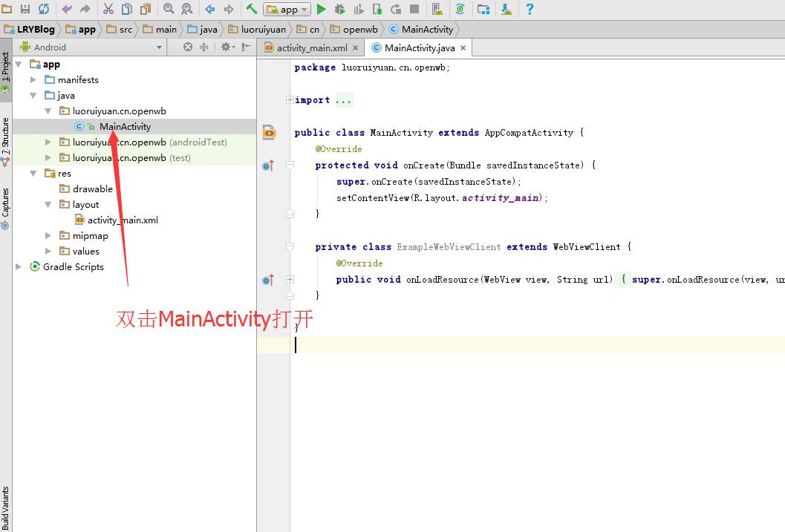The width and height of the screenshot is (785, 532).
Task: Undo the last action
Action: (67, 9)
